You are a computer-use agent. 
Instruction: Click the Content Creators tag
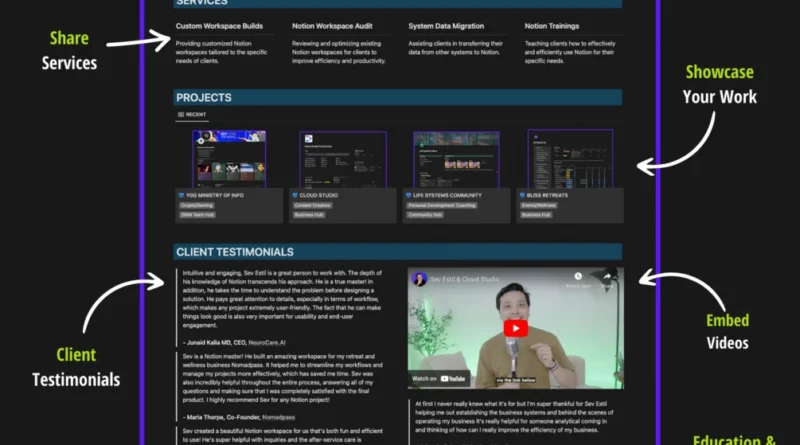point(312,206)
